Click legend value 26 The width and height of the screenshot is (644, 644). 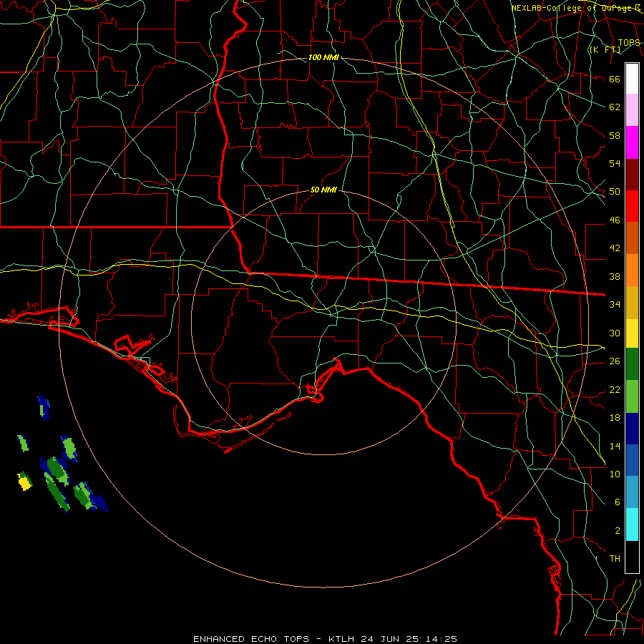pos(615,361)
